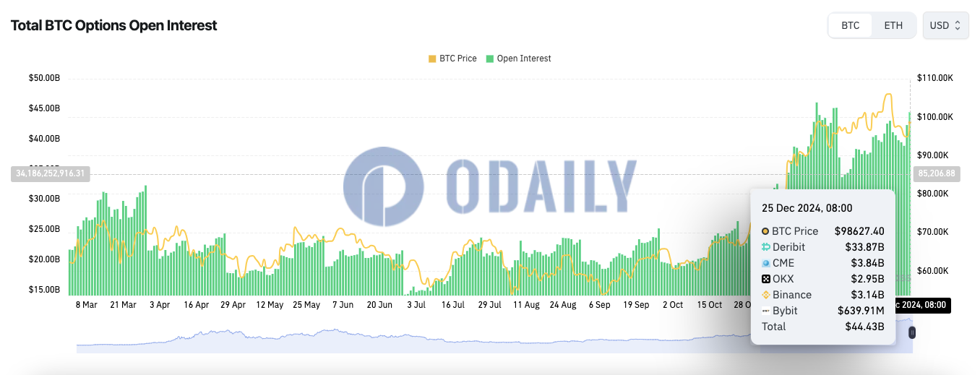This screenshot has width=980, height=375.
Task: Switch to the ETH tab
Action: point(893,25)
